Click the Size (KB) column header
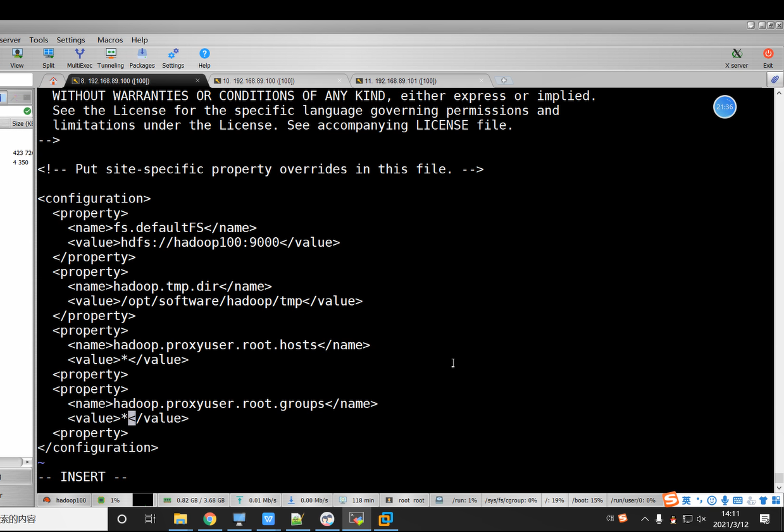The width and height of the screenshot is (784, 532). [x=22, y=124]
